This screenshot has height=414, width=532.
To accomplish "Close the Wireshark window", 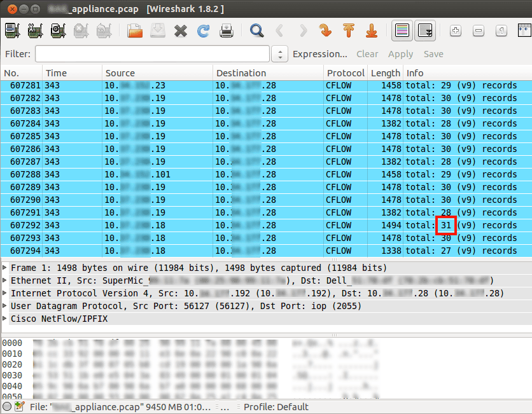I will tap(12, 9).
